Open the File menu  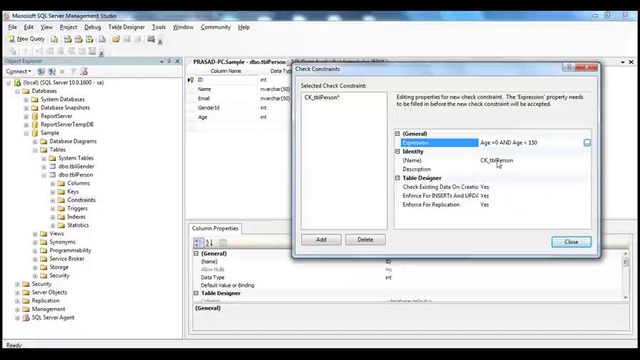(13, 27)
